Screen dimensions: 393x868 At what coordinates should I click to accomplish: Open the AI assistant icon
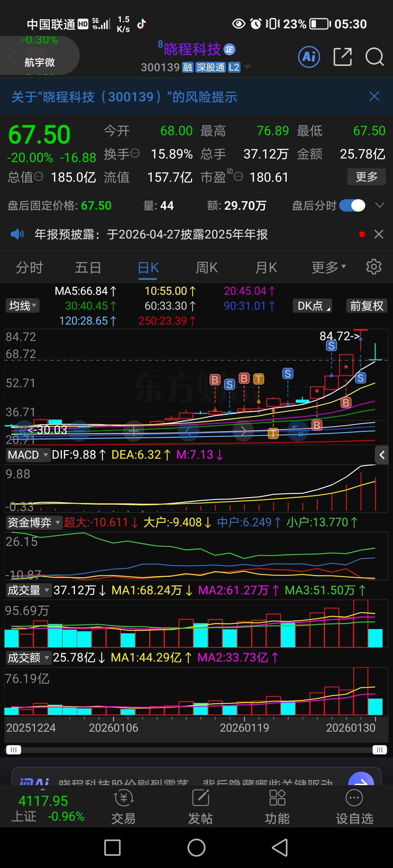point(309,57)
